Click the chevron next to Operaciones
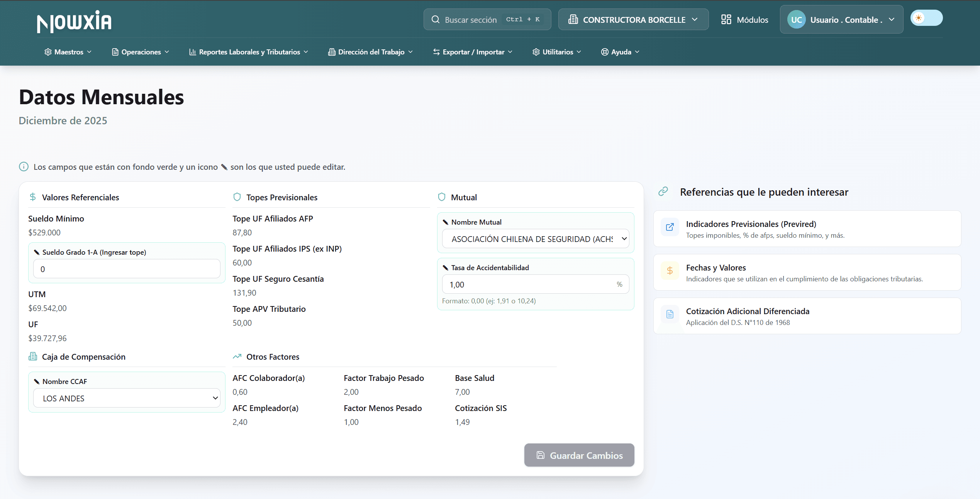The height and width of the screenshot is (499, 980). point(167,52)
